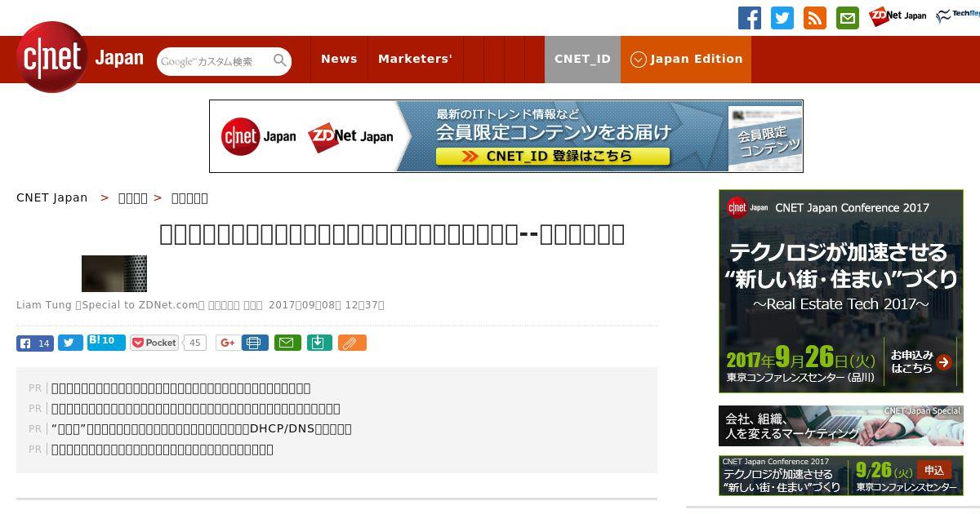This screenshot has height=514, width=980.
Task: Share article on Facebook, count 14
Action: tap(35, 343)
